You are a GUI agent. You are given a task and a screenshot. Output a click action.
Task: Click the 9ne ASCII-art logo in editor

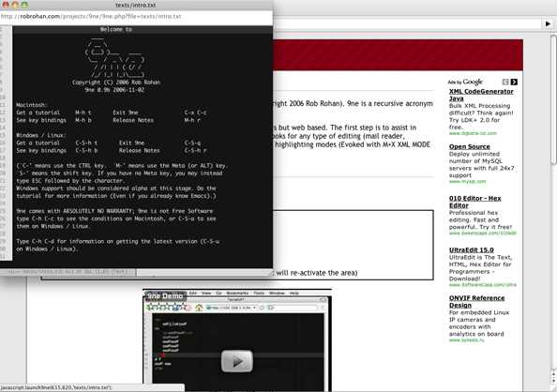(x=114, y=58)
